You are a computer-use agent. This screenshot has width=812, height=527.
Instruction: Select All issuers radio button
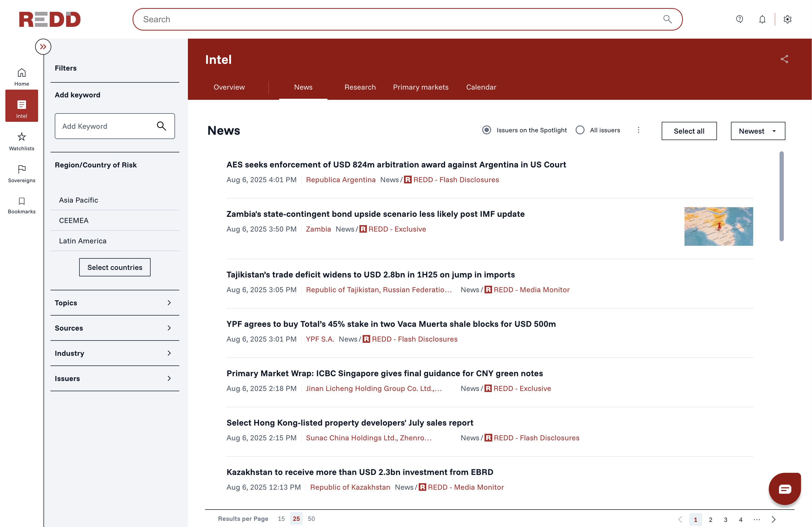(580, 130)
